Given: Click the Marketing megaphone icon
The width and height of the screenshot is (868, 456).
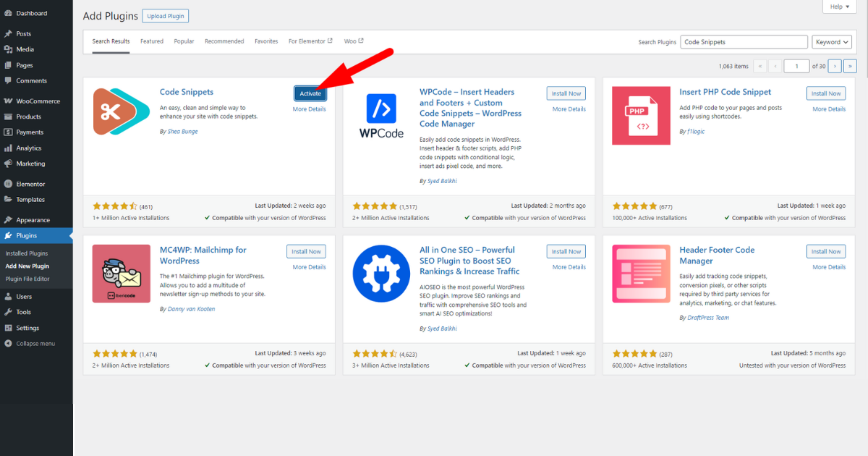Looking at the screenshot, I should click(7, 164).
